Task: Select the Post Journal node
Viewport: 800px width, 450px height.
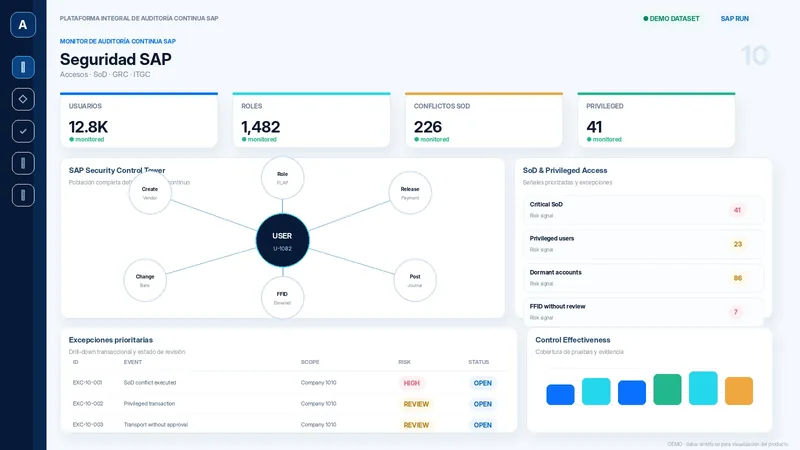Action: [415, 280]
